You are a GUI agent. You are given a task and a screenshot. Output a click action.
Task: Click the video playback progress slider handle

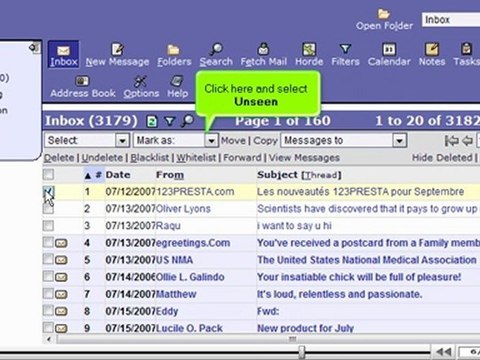302,352
